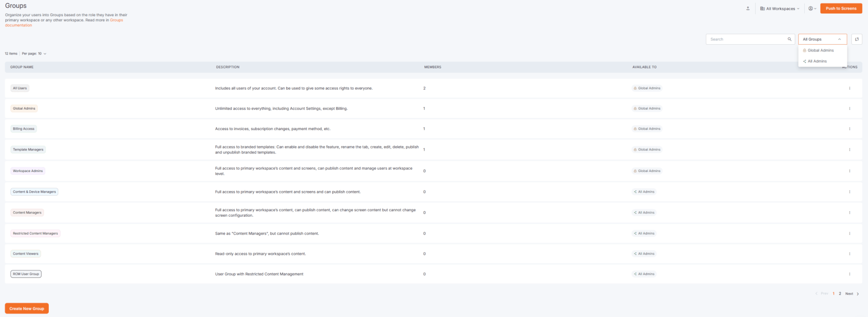Click the Template Managers group tag

coord(28,149)
